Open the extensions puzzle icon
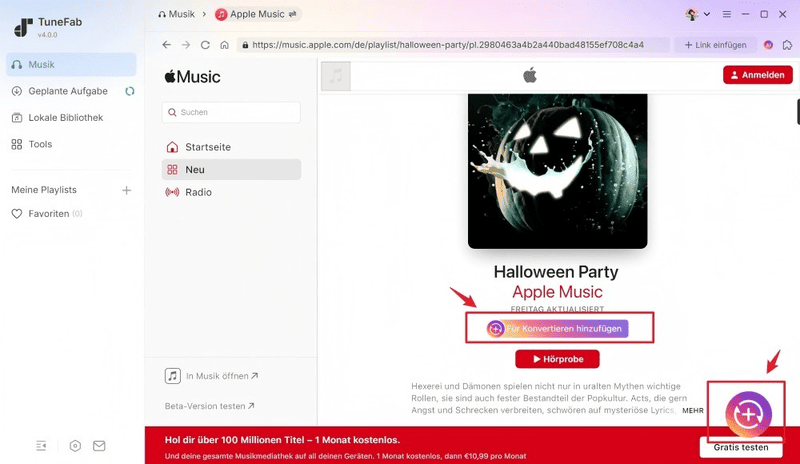Viewport: 800px width, 464px height. click(x=787, y=45)
